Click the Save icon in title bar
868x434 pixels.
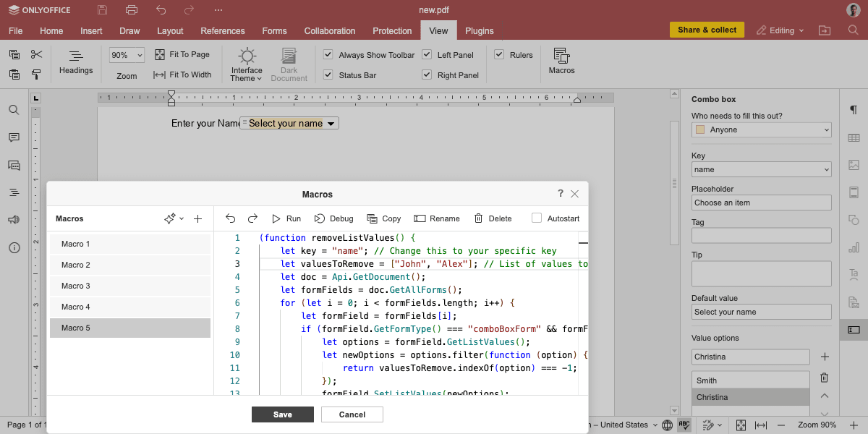(x=102, y=10)
